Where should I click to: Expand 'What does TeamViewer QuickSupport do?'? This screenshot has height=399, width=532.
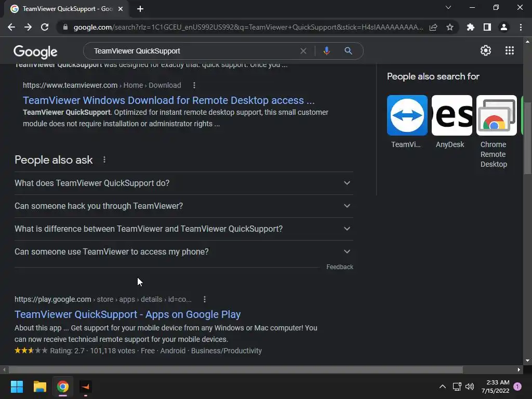(x=184, y=183)
